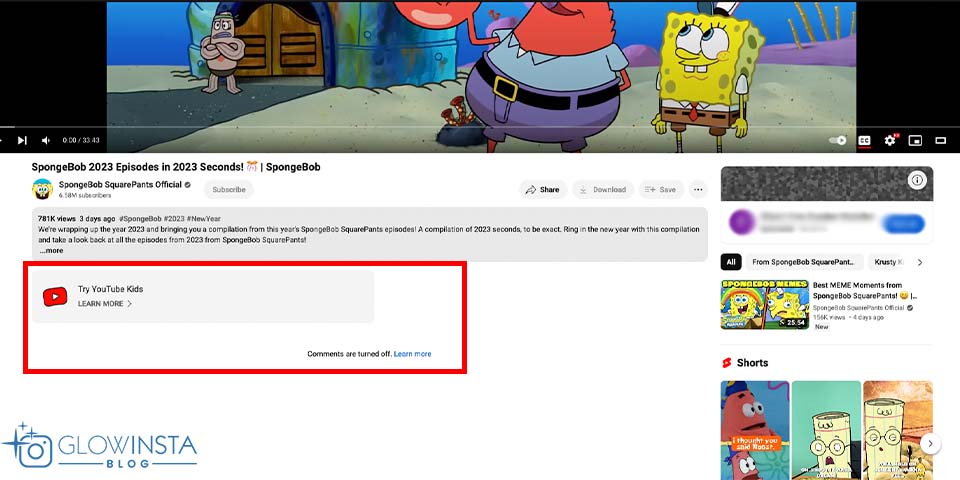Select the All filter chip

(x=731, y=262)
